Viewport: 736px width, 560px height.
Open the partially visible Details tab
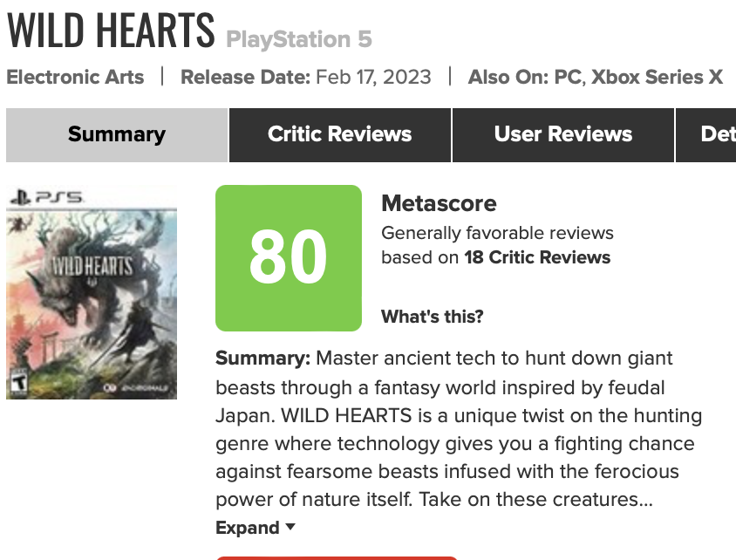717,134
